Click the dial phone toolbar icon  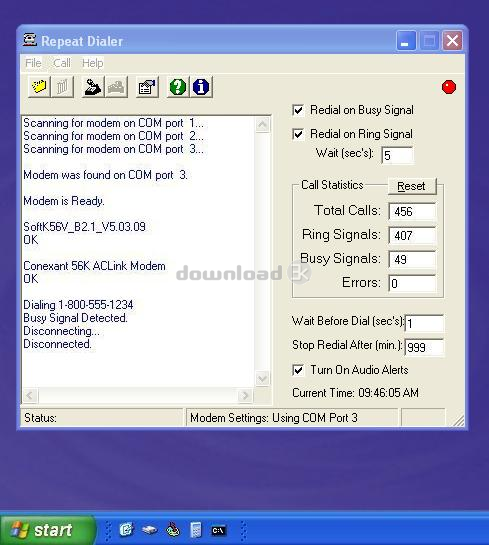coord(93,87)
